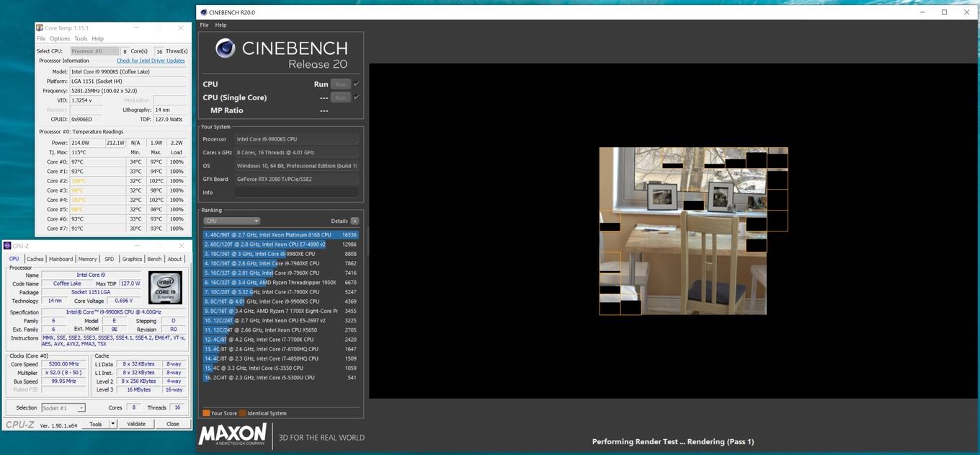Click the Details arrow button in Ranking
980x455 pixels.
point(355,221)
